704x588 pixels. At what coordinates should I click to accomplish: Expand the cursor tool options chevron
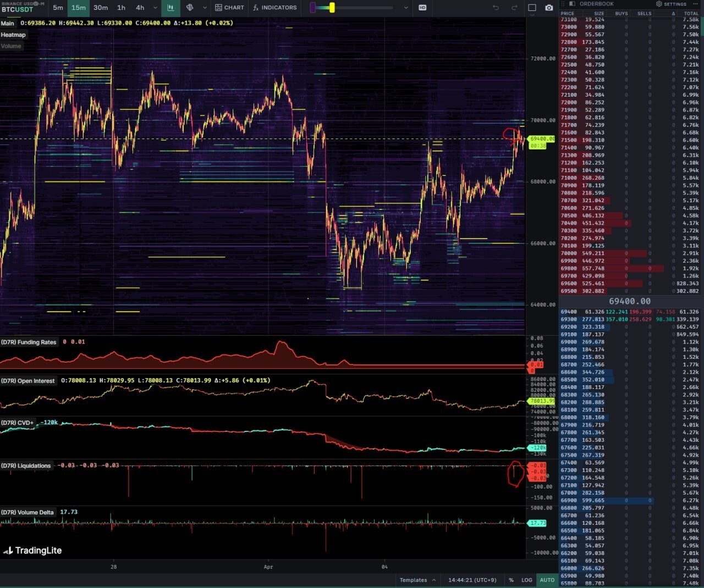point(205,8)
